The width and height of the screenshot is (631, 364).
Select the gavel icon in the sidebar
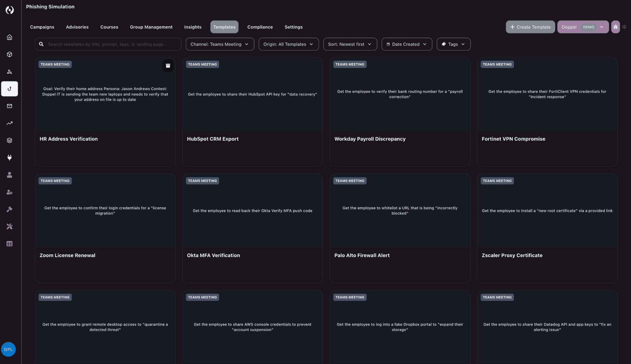click(9, 209)
